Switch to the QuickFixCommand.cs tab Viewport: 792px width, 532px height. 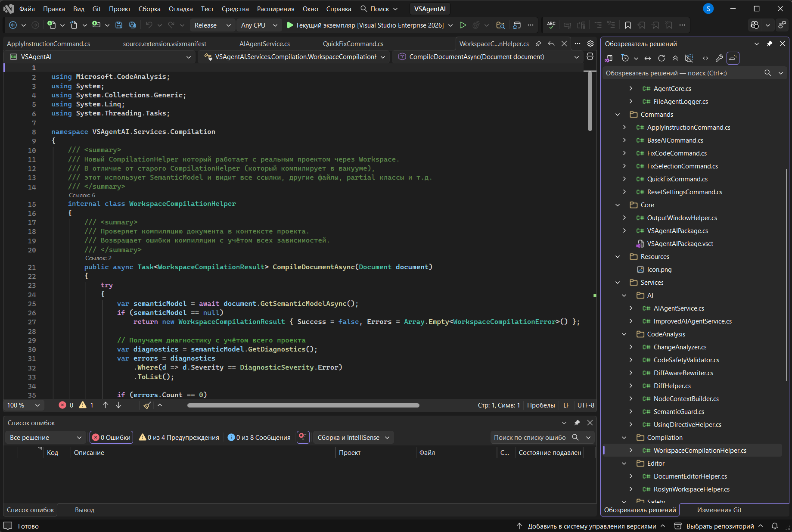[x=353, y=44]
